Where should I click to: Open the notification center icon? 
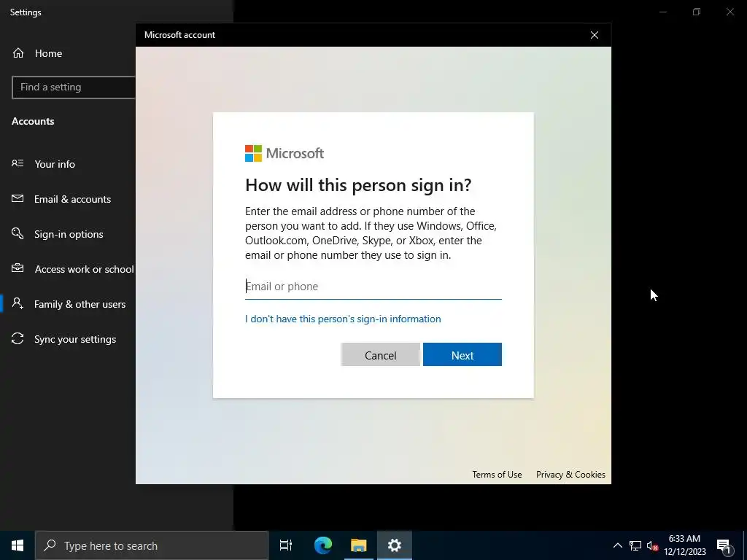tap(724, 545)
